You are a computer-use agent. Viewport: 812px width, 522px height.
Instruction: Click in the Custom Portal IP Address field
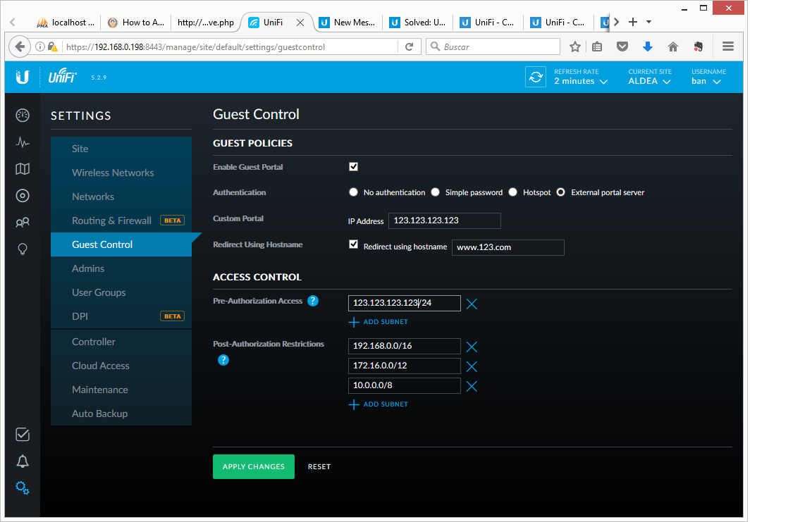444,220
